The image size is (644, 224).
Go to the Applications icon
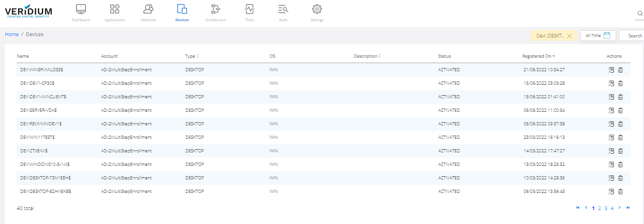tap(115, 9)
